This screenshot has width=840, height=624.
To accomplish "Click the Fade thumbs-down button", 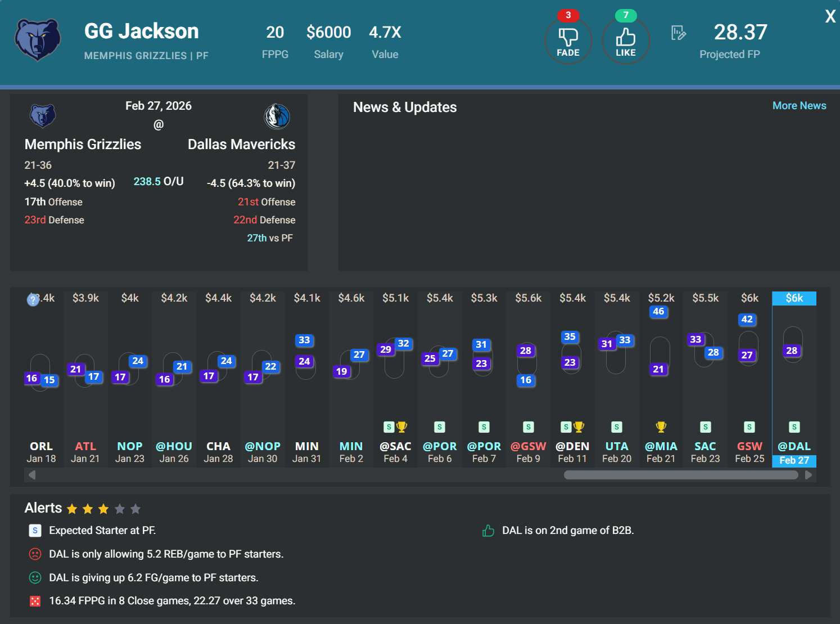I will [x=568, y=41].
